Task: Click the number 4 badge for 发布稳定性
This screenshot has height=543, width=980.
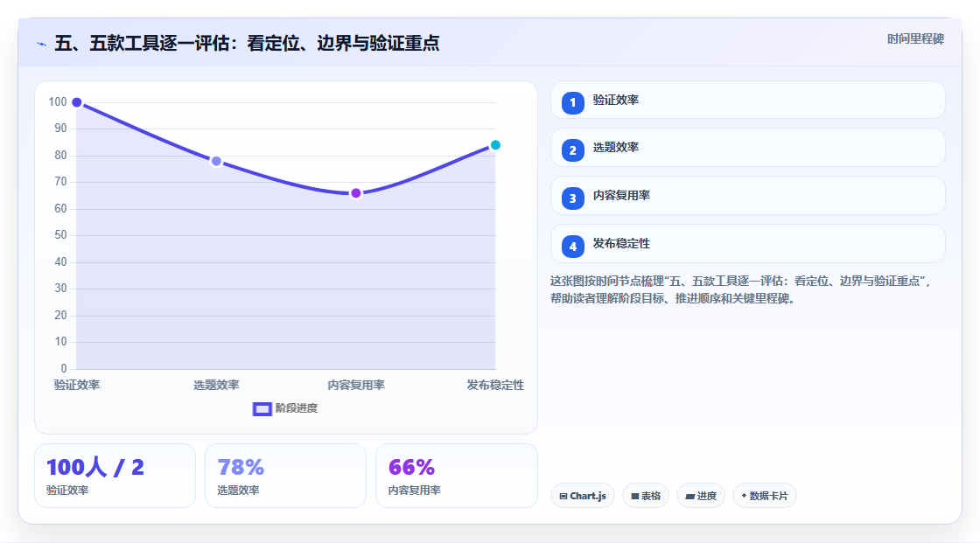Action: 572,247
